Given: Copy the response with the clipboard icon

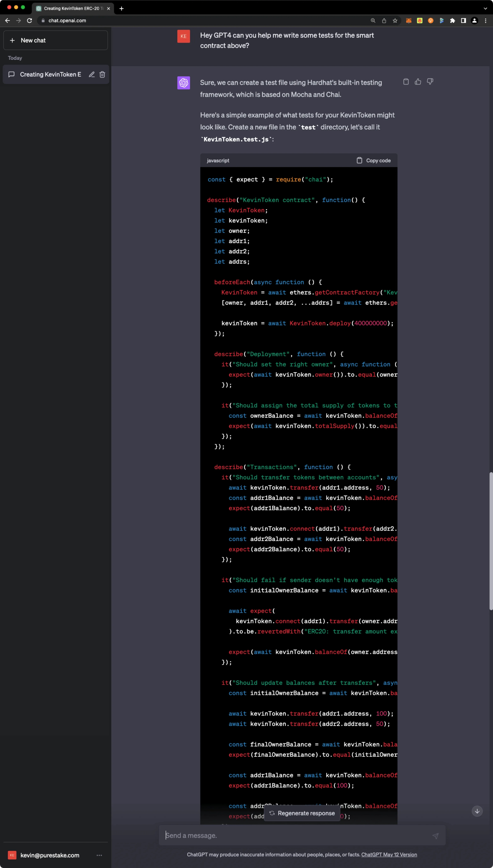Looking at the screenshot, I should click(x=406, y=82).
